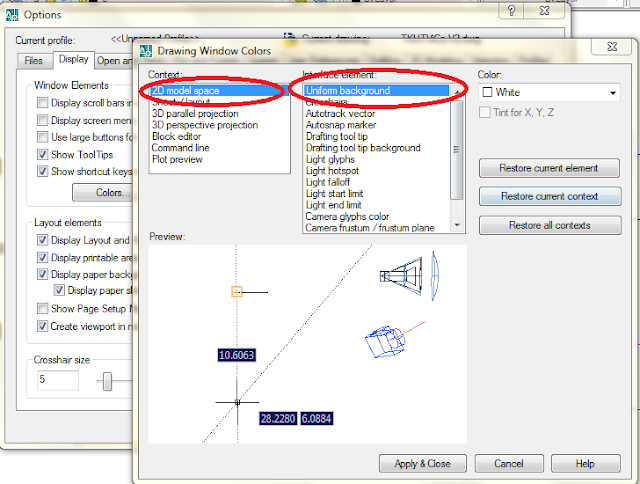Image resolution: width=640 pixels, height=484 pixels.
Task: Select 3D perspective projection context
Action: point(220,125)
